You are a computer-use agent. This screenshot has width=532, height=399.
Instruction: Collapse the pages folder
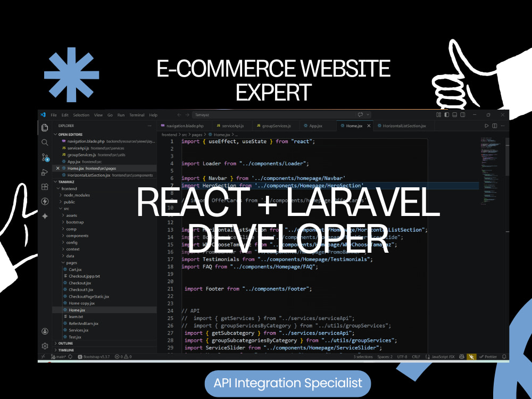(63, 263)
